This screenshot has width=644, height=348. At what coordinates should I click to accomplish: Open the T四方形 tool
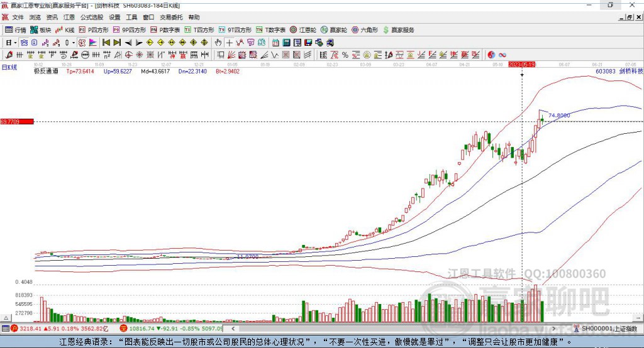199,30
